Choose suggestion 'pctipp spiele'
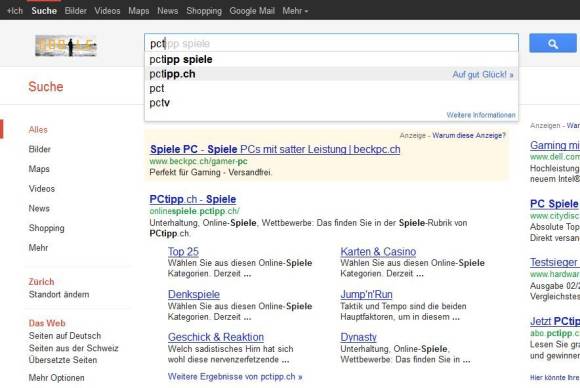580x388 pixels. (x=331, y=60)
